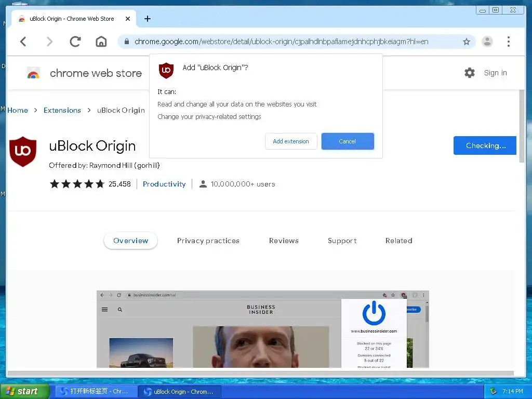The height and width of the screenshot is (399, 532).
Task: Go back with the browser back arrow
Action: click(23, 42)
